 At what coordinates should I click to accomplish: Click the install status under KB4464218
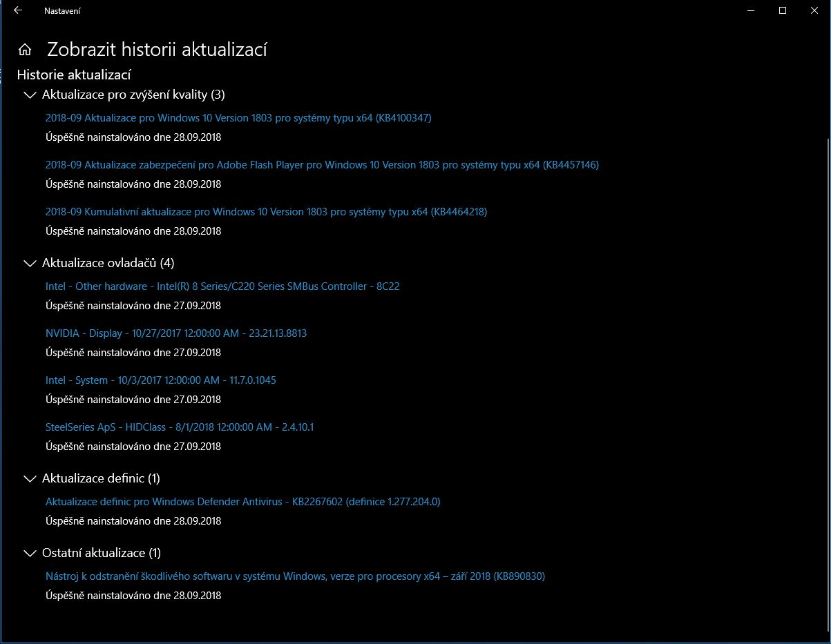click(x=133, y=231)
